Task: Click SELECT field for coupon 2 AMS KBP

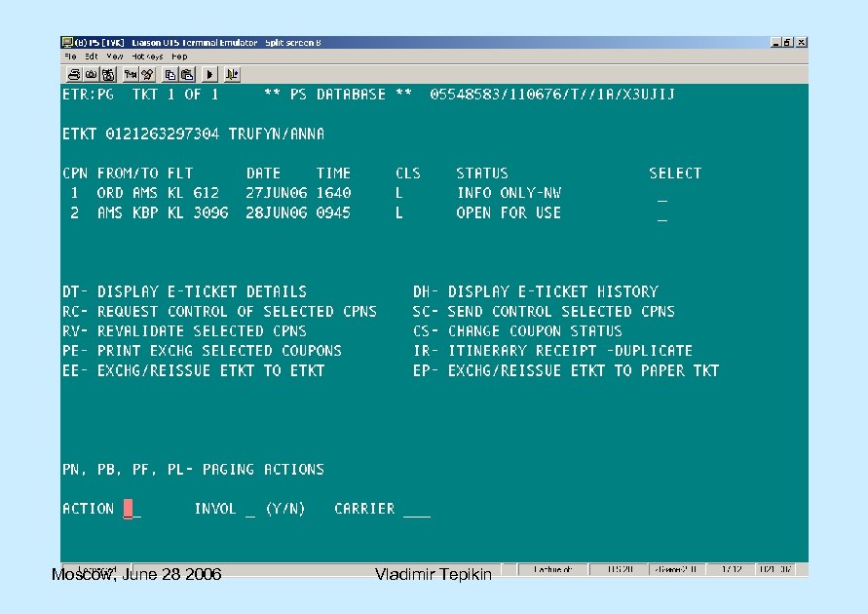Action: pos(662,213)
